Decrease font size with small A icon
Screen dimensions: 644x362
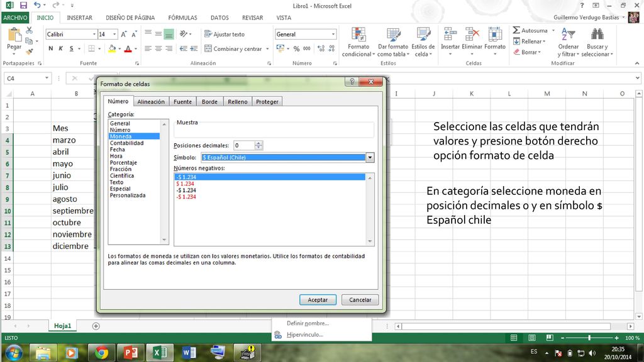coord(134,35)
